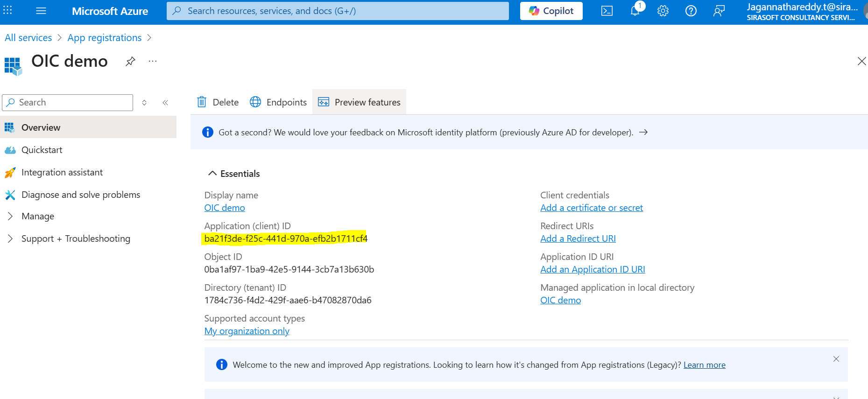Go to App registrations breadcrumb
The width and height of the screenshot is (868, 399).
pos(105,37)
